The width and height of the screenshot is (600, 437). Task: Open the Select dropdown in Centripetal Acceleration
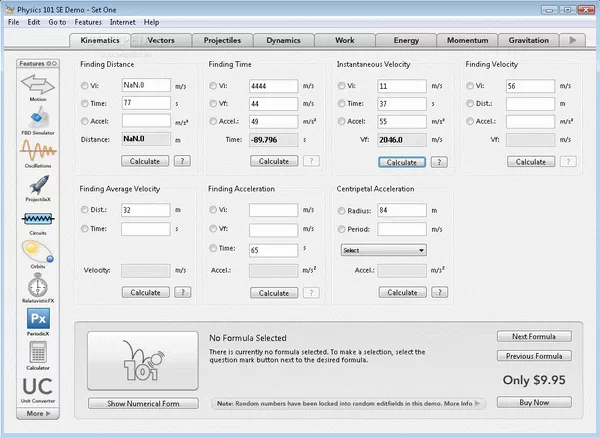coord(383,250)
